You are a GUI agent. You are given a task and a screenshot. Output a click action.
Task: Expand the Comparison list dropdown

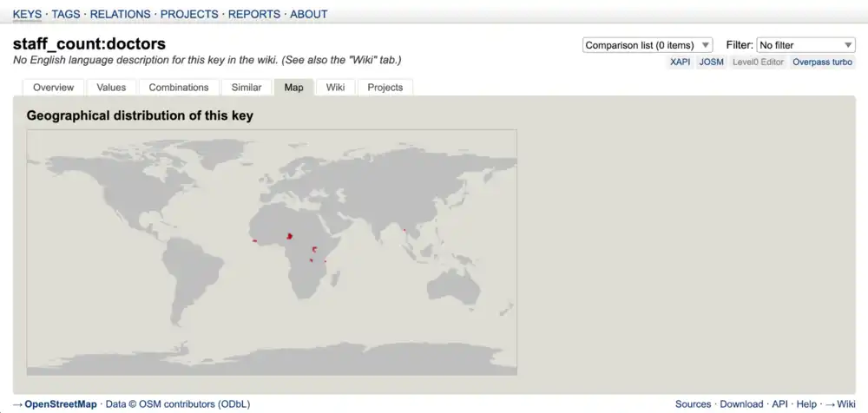647,45
